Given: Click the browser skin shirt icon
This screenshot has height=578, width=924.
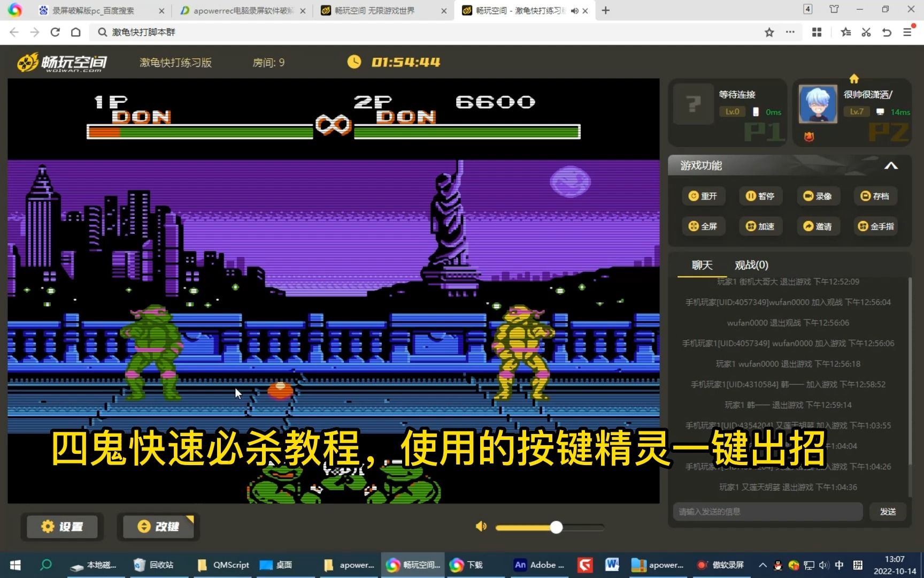Looking at the screenshot, I should [834, 9].
